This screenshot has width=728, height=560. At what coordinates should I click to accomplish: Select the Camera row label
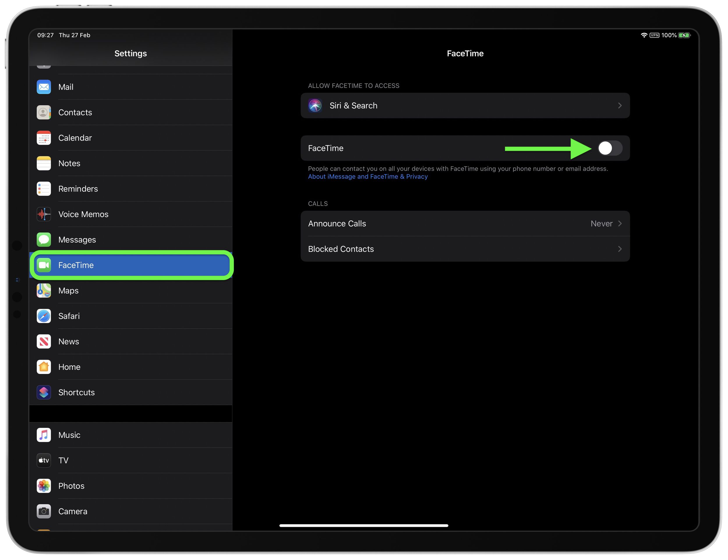[x=73, y=511]
